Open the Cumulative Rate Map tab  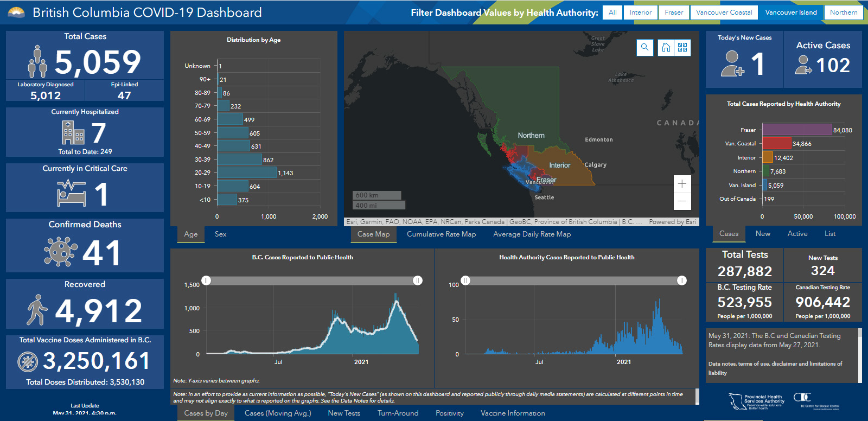click(x=441, y=234)
